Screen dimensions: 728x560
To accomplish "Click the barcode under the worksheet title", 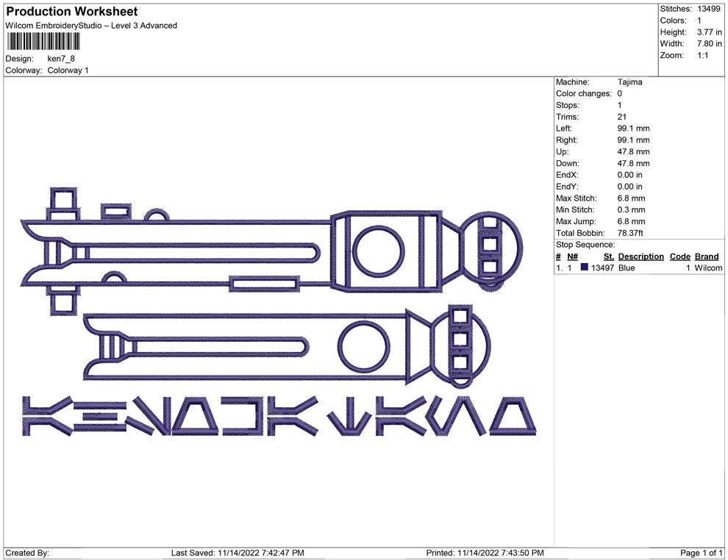I will 43,42.
